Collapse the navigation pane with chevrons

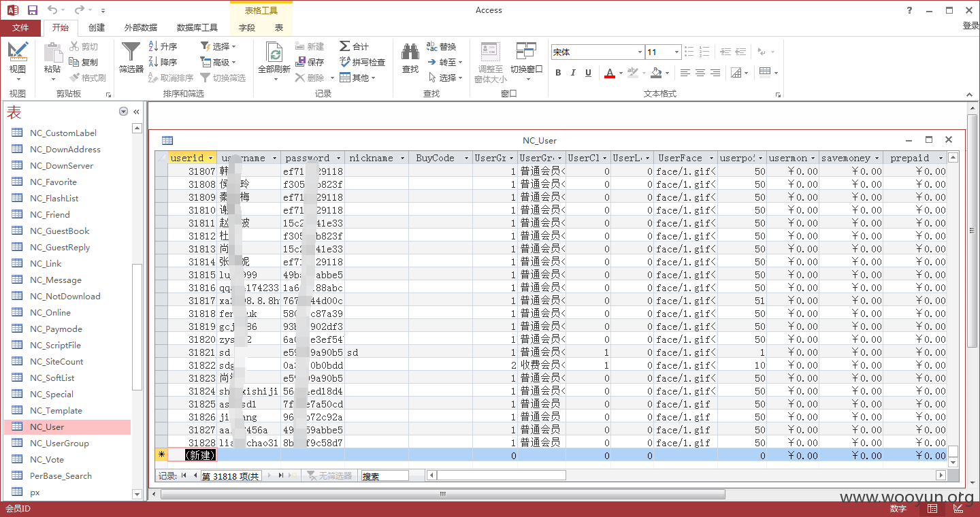pyautogui.click(x=136, y=112)
